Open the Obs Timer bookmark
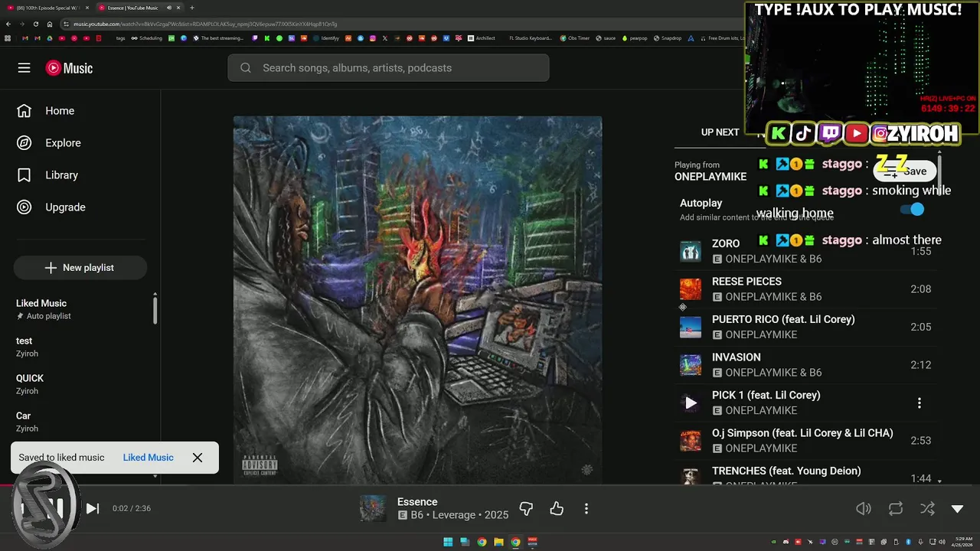The height and width of the screenshot is (551, 980). 574,38
